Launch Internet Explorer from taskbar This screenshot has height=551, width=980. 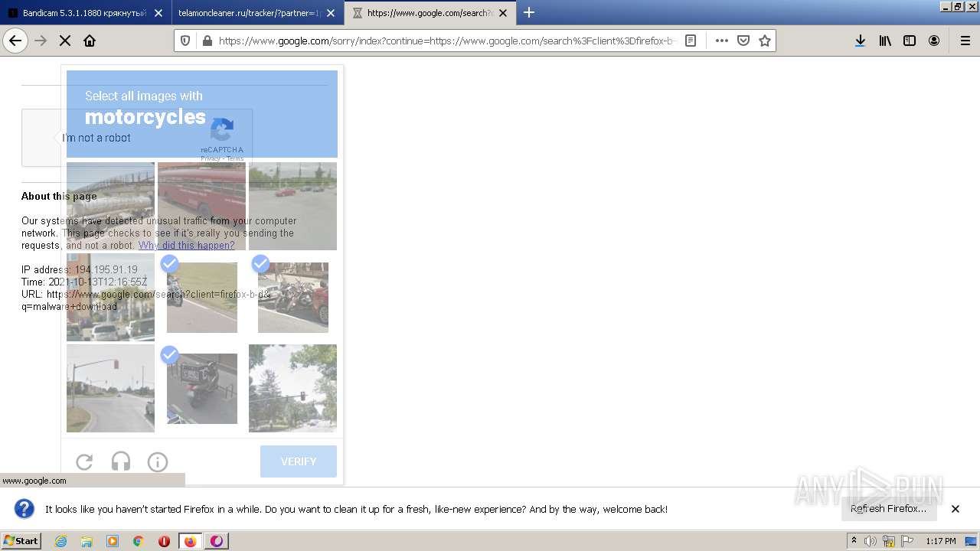click(x=61, y=541)
